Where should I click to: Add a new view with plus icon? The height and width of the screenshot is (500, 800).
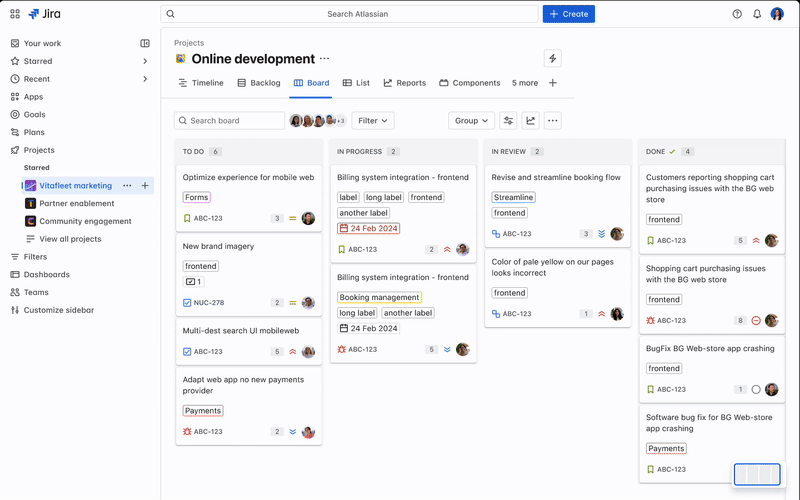pyautogui.click(x=553, y=83)
